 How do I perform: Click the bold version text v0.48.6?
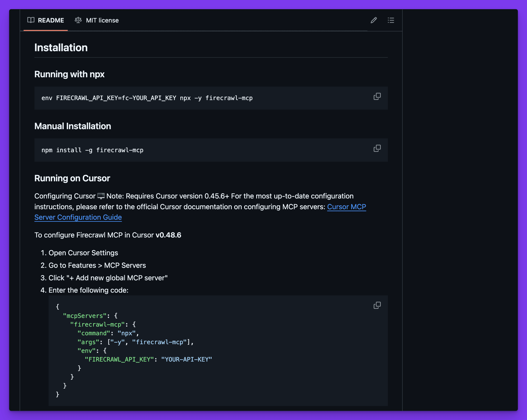point(168,235)
